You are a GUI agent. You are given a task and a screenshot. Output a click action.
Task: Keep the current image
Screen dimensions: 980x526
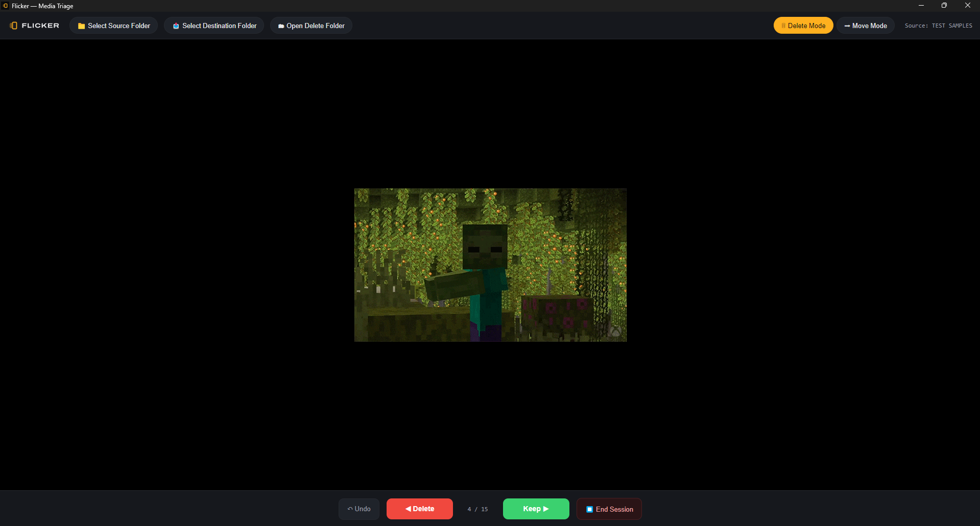tap(536, 509)
